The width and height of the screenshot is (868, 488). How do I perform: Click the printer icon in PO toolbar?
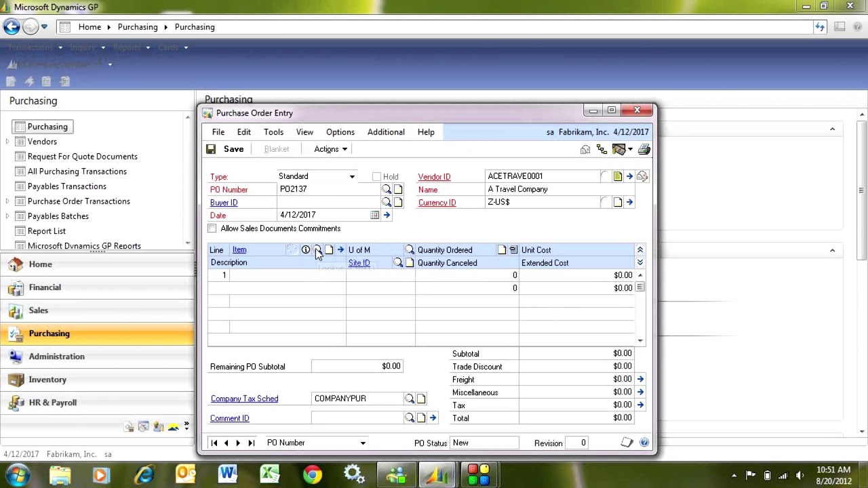644,149
